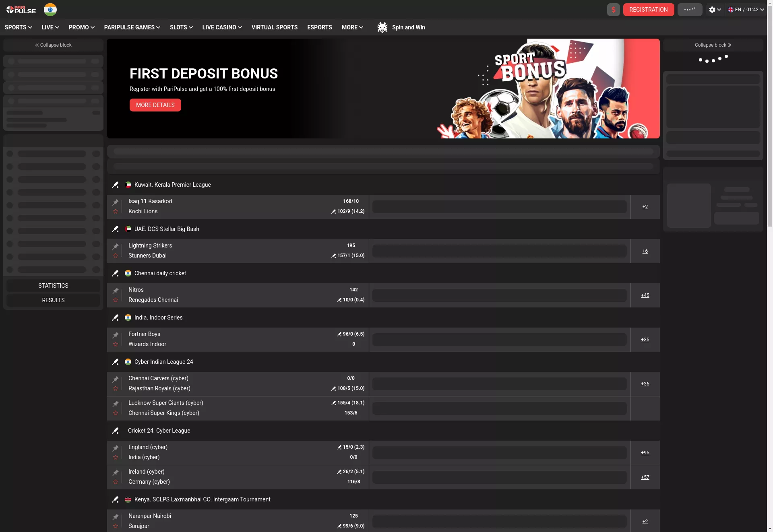Pin the England (cyber) match
The image size is (773, 532).
click(116, 448)
